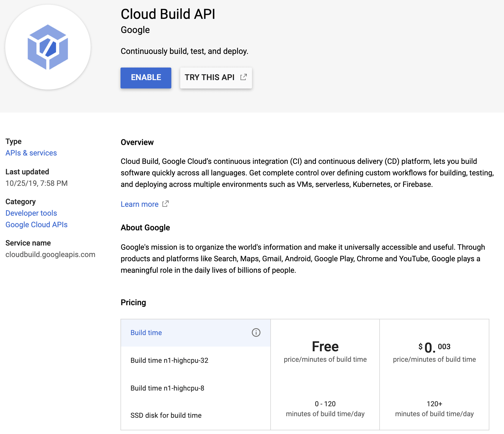Click the TRY THIS API button
This screenshot has width=504, height=434.
(216, 78)
